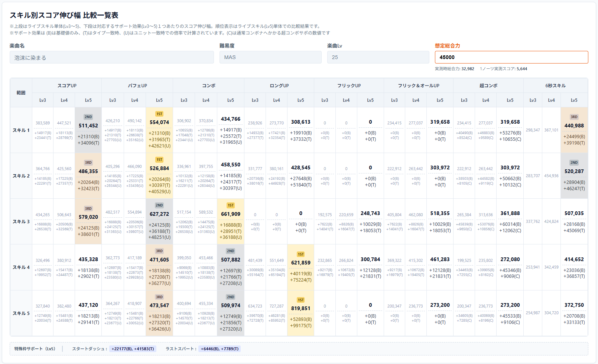Click the 難易度 field showing MAS
This screenshot has height=364, width=598.
coord(270,57)
